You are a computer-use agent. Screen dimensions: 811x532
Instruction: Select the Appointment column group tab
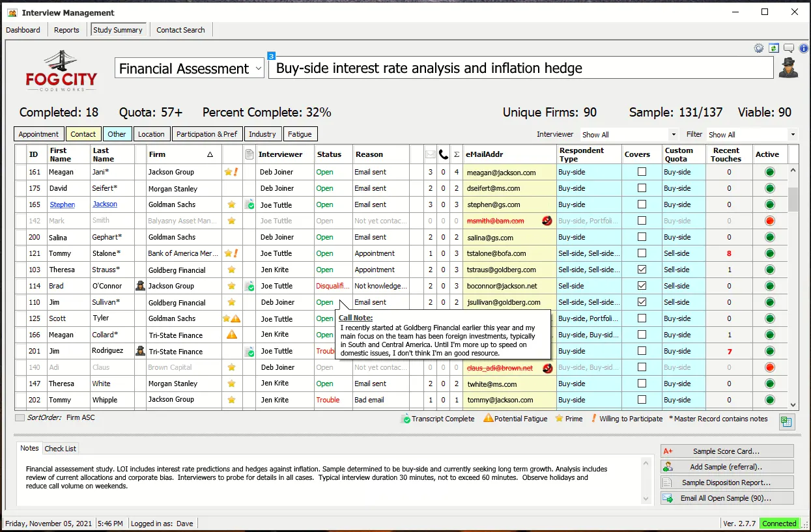38,134
